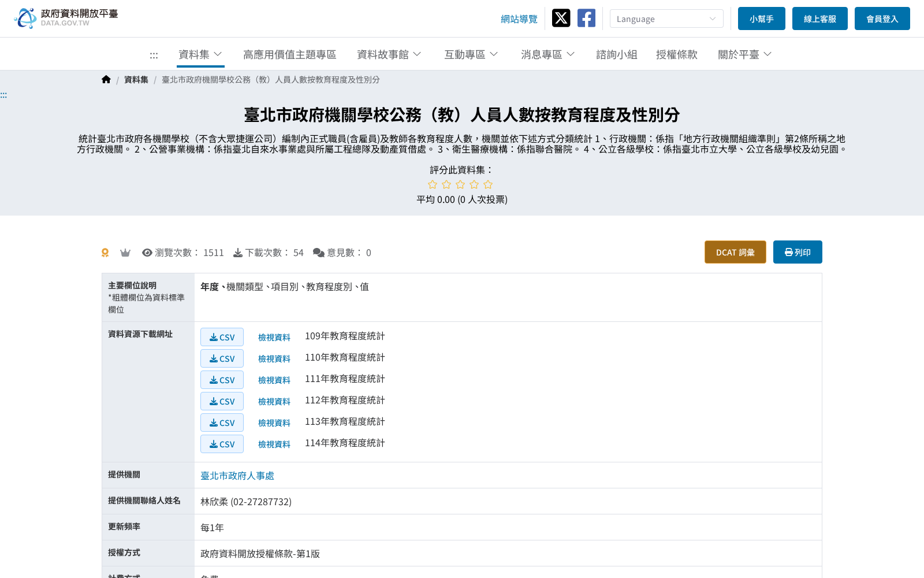924x578 pixels.
Task: Click the 平均 0.00 rating summary text
Action: (462, 199)
